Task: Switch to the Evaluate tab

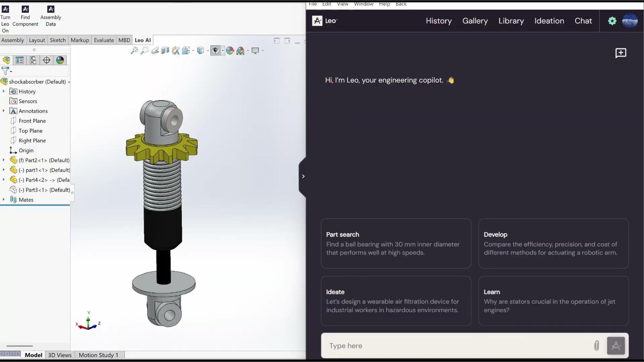Action: pyautogui.click(x=104, y=40)
